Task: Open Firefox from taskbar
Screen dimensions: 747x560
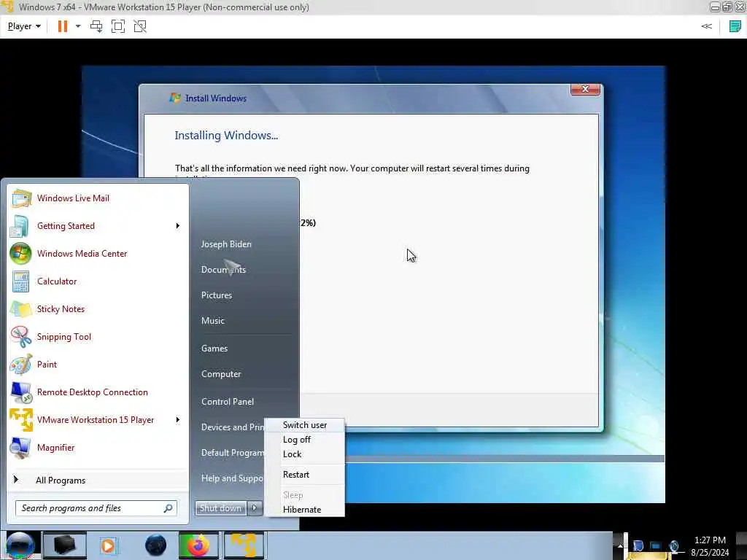Action: coord(198,545)
